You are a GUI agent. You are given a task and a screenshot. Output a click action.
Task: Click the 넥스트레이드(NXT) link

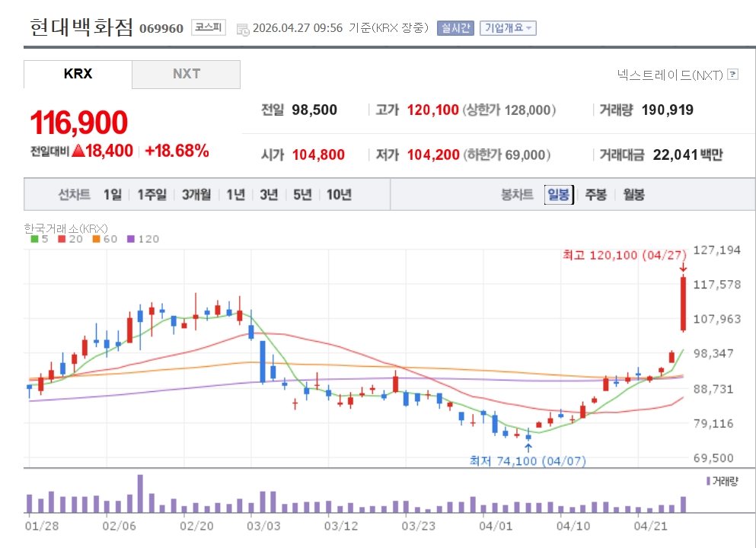[x=670, y=75]
